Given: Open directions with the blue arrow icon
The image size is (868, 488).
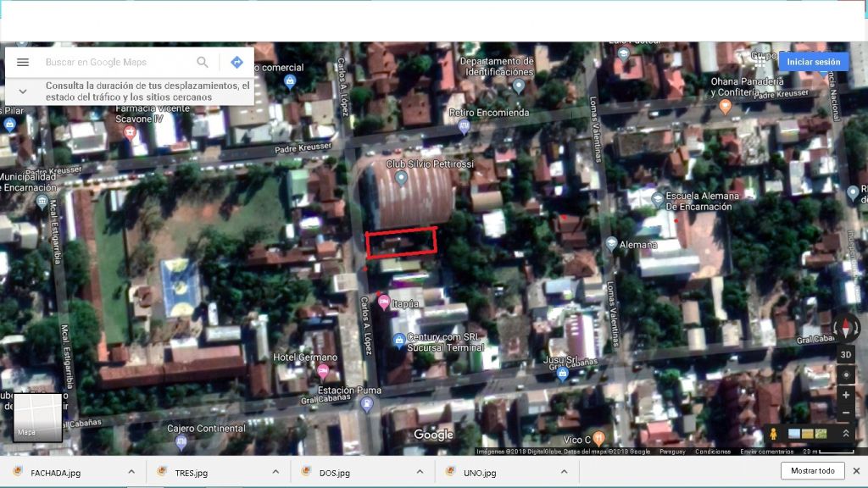Looking at the screenshot, I should pos(237,62).
